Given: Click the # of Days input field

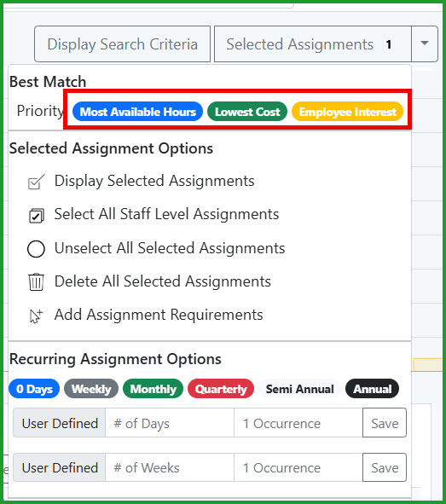Looking at the screenshot, I should 170,423.
